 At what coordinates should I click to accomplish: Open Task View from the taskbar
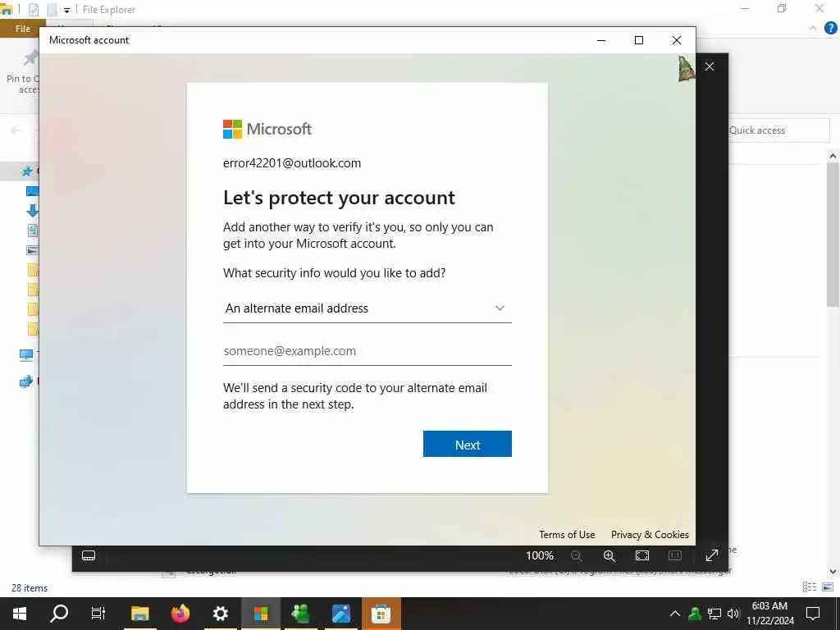98,614
